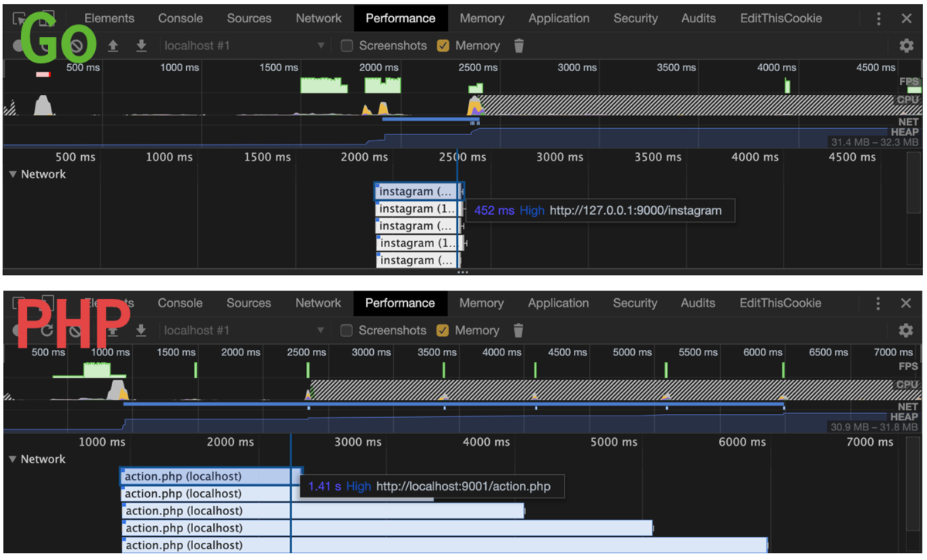Viewport: 927px width, 560px height.
Task: Click 3000 ms mark on Go flame ruler
Action: (560, 158)
